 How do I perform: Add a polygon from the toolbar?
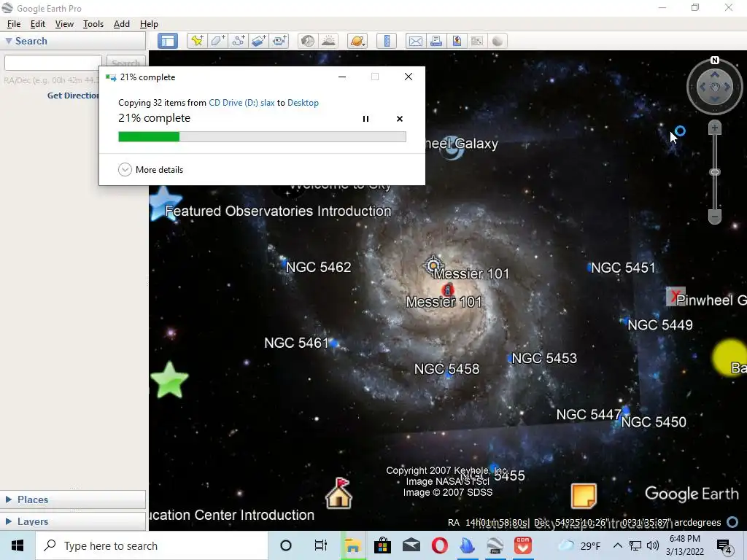coord(217,41)
